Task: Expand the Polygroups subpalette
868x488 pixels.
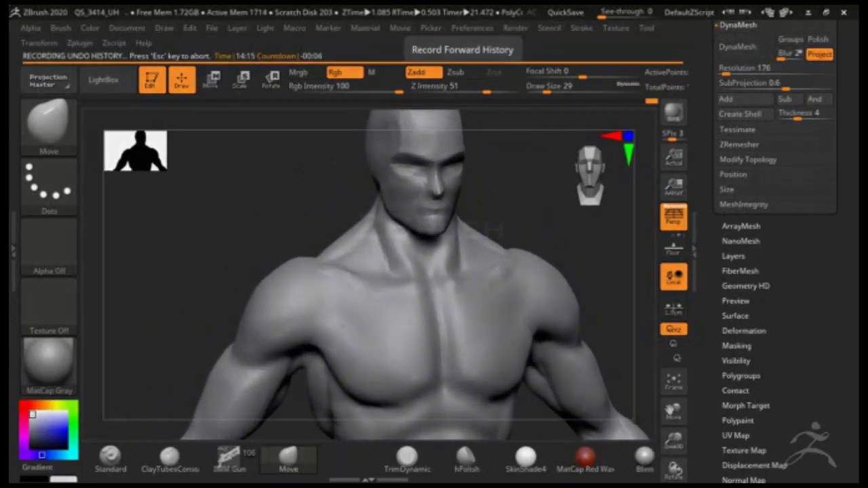Action: pyautogui.click(x=741, y=375)
